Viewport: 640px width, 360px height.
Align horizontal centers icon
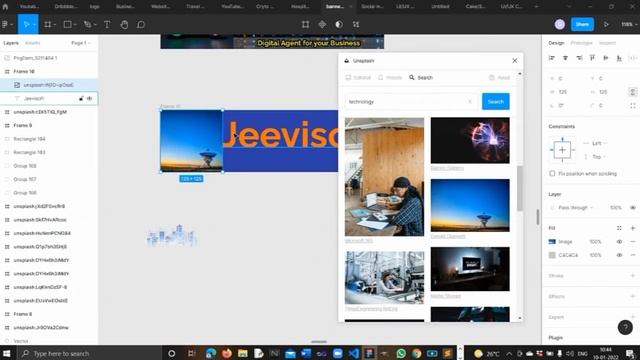(565, 58)
